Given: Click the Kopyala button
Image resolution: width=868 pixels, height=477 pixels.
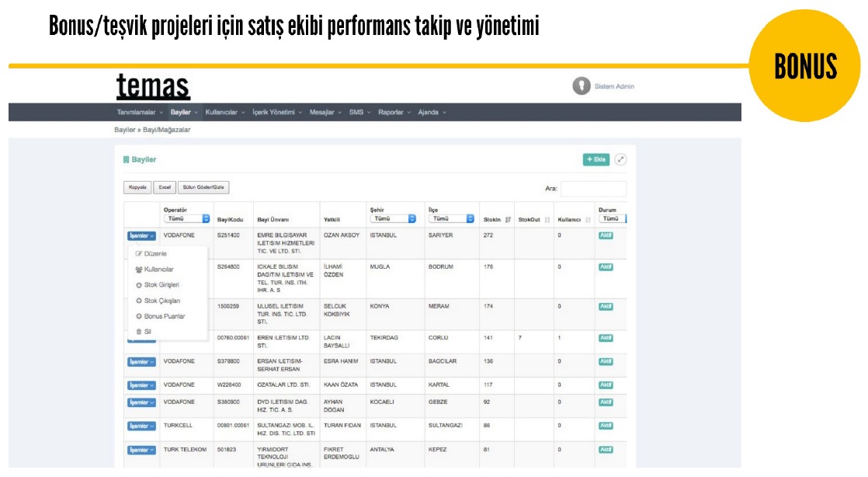Looking at the screenshot, I should (x=137, y=187).
